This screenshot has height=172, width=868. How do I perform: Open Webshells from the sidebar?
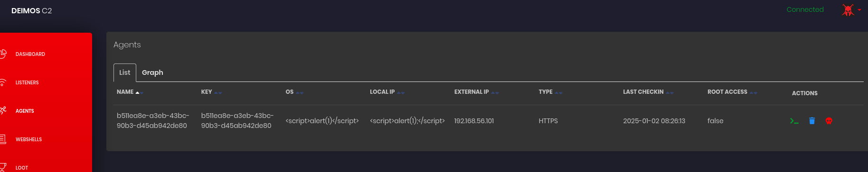coord(28,139)
